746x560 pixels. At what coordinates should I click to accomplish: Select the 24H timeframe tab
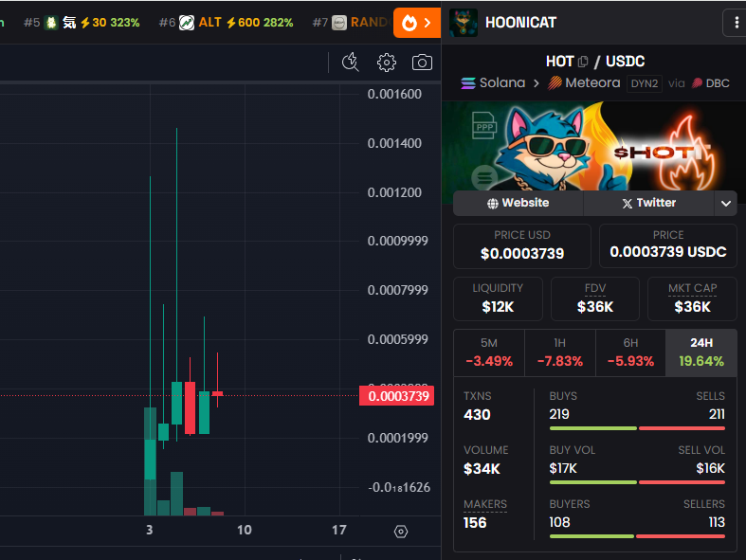pyautogui.click(x=701, y=352)
